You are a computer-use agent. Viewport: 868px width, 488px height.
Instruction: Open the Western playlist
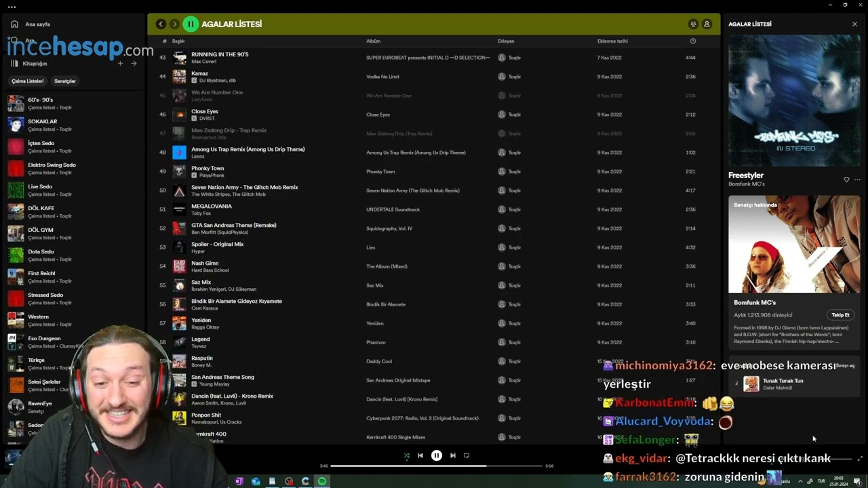tap(73, 321)
